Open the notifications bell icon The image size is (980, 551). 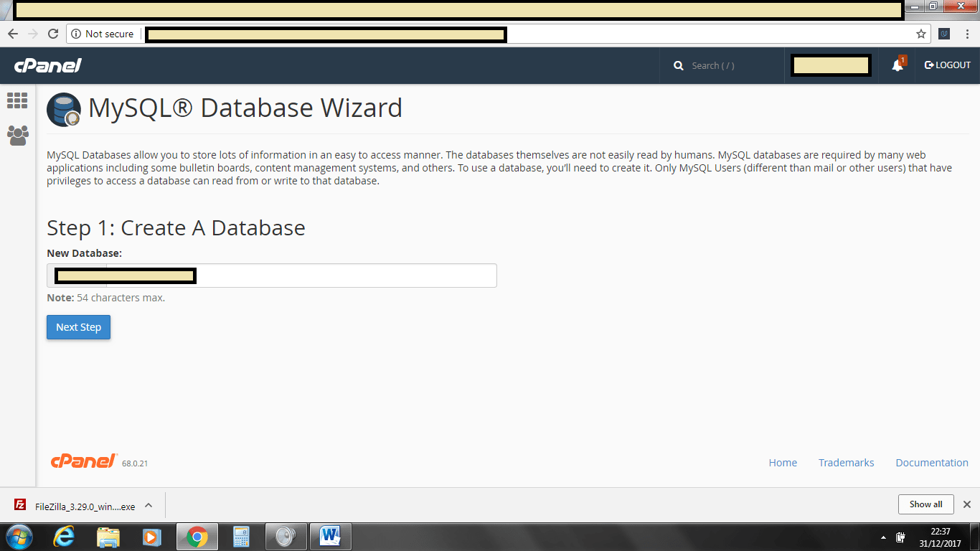[897, 65]
